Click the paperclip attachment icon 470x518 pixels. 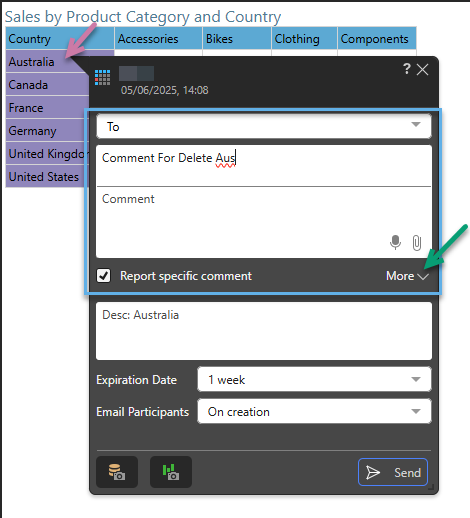[x=417, y=243]
